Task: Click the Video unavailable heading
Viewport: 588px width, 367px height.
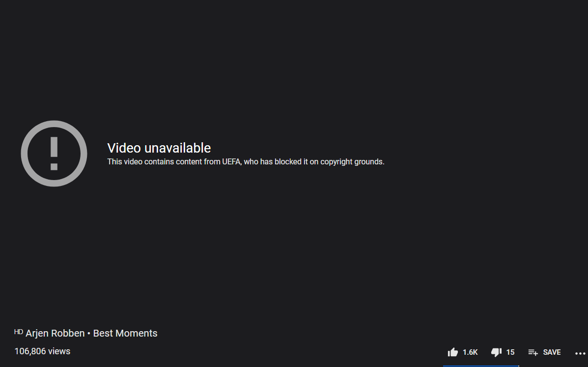Action: pyautogui.click(x=159, y=148)
